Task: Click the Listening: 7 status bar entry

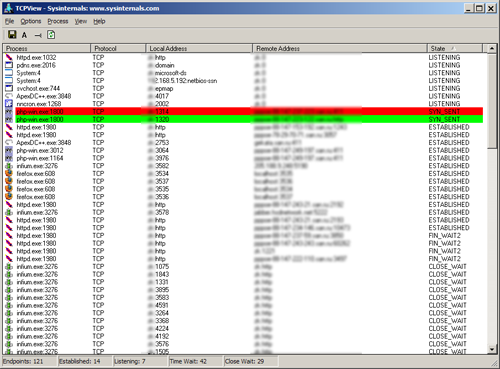Action: [x=140, y=361]
